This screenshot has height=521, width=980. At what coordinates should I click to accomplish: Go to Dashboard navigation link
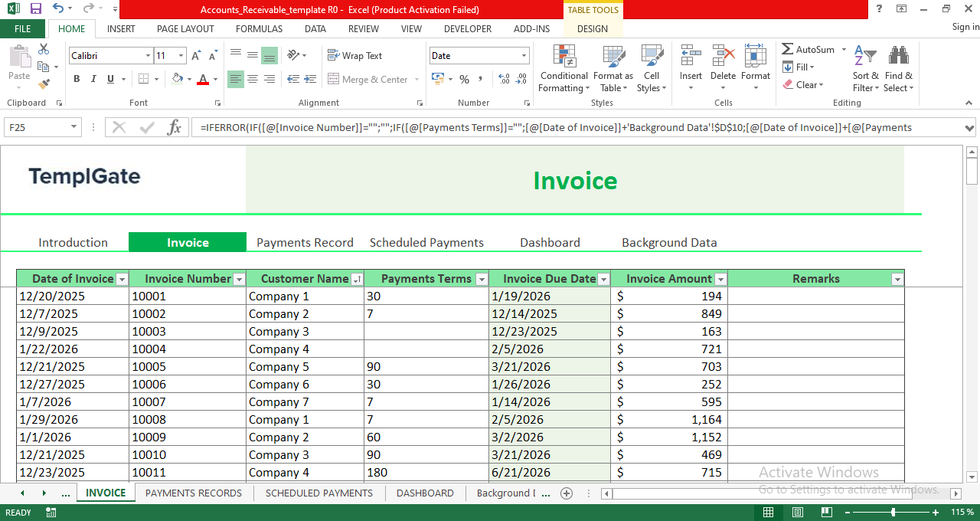coord(550,243)
